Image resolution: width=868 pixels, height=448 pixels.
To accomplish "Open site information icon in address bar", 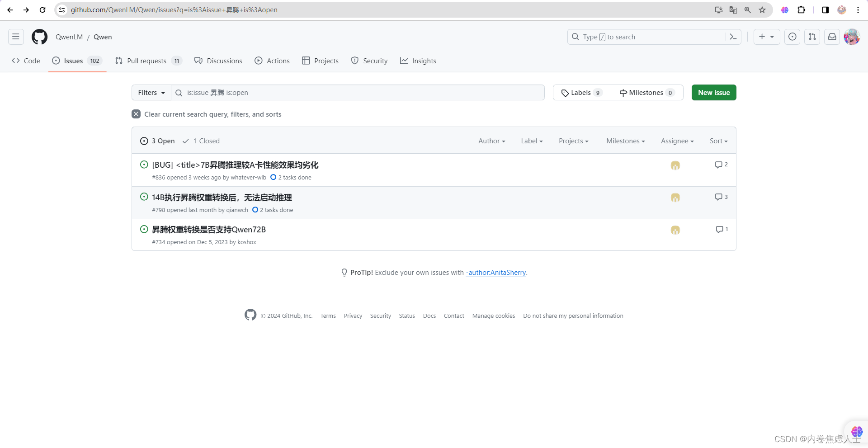I will click(62, 10).
